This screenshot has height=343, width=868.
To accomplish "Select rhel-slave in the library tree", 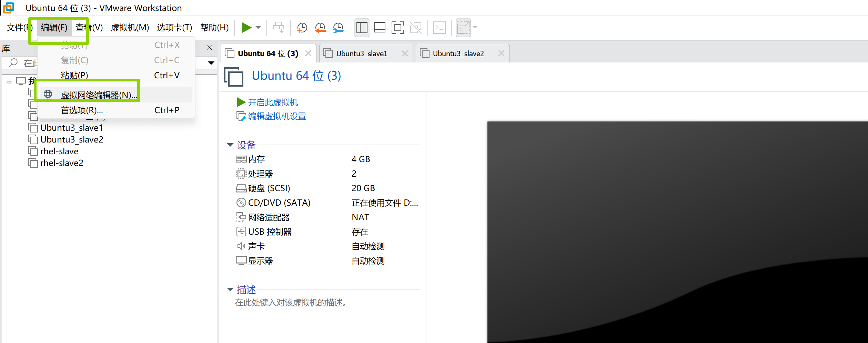I will click(x=59, y=151).
